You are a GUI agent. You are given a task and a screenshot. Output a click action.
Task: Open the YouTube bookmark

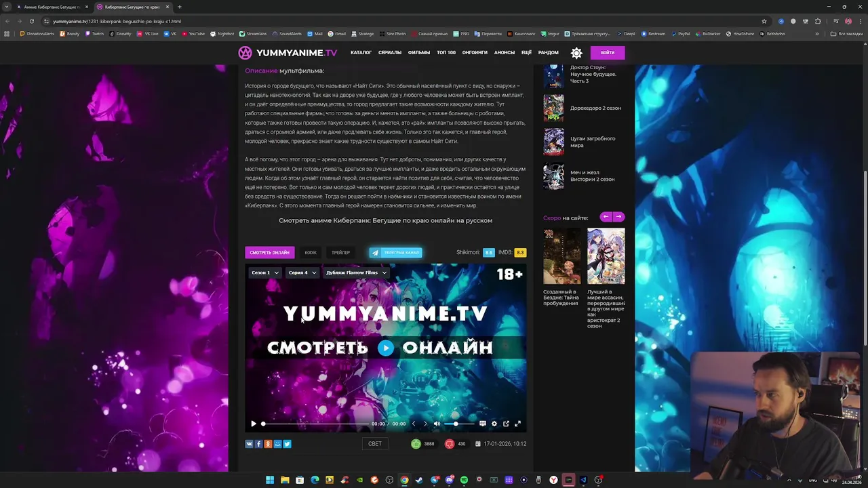193,33
